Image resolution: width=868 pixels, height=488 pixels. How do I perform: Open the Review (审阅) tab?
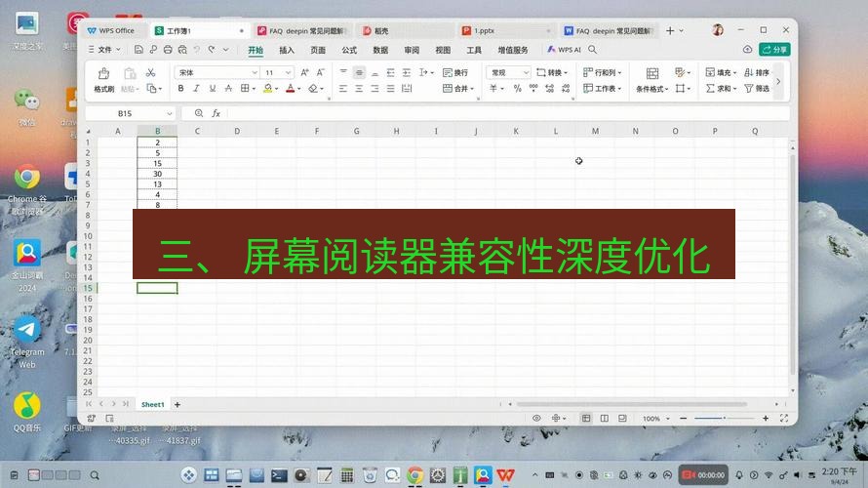(412, 50)
